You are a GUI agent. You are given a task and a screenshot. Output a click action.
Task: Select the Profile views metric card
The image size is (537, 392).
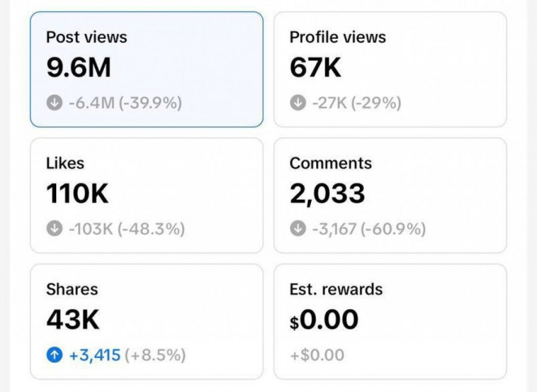[390, 69]
